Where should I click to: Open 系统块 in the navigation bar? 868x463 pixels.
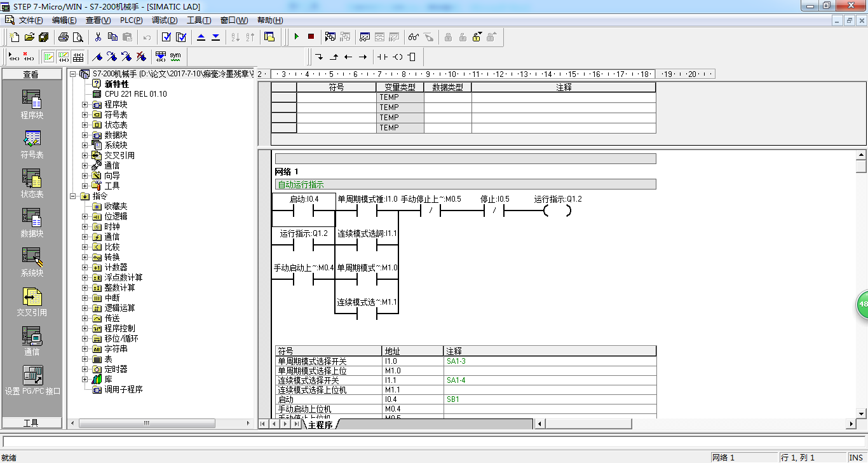(32, 263)
